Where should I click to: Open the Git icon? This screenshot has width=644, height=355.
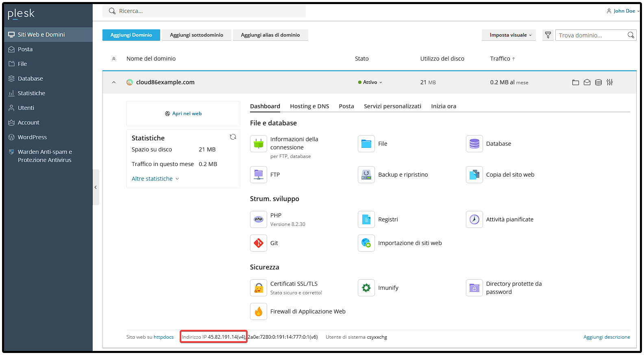pyautogui.click(x=259, y=243)
